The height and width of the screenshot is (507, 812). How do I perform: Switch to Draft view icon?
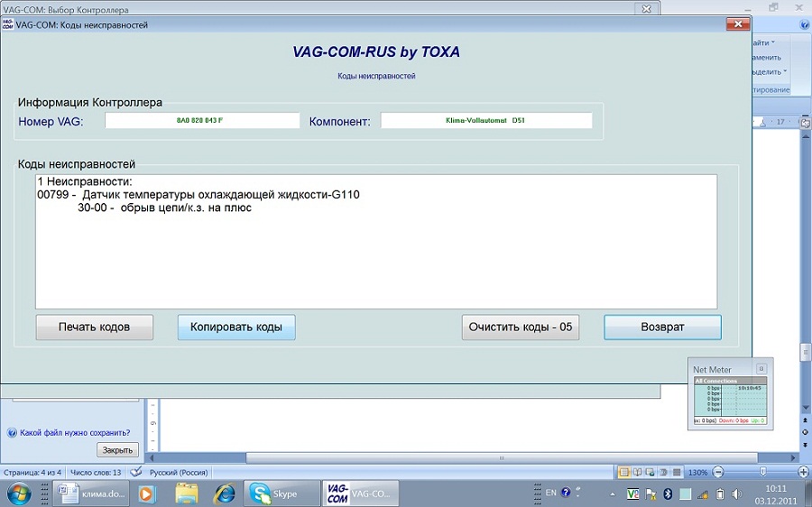(677, 473)
